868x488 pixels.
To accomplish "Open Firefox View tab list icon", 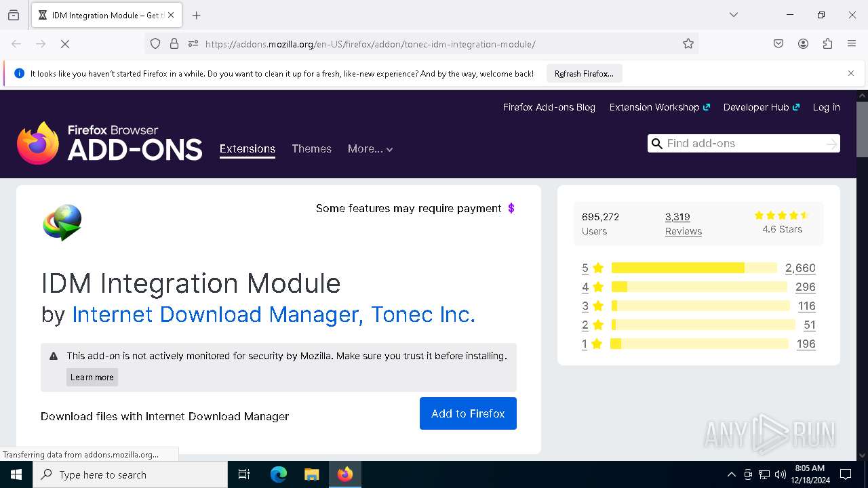I will 14,15.
